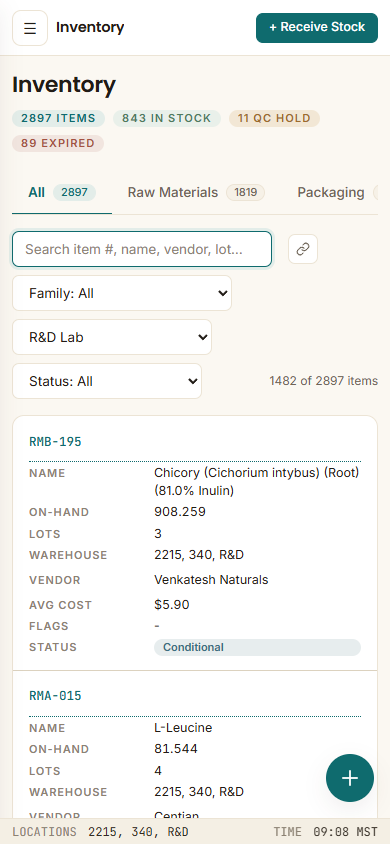This screenshot has height=844, width=390.
Task: Open item RMB-195 link
Action: pos(55,442)
